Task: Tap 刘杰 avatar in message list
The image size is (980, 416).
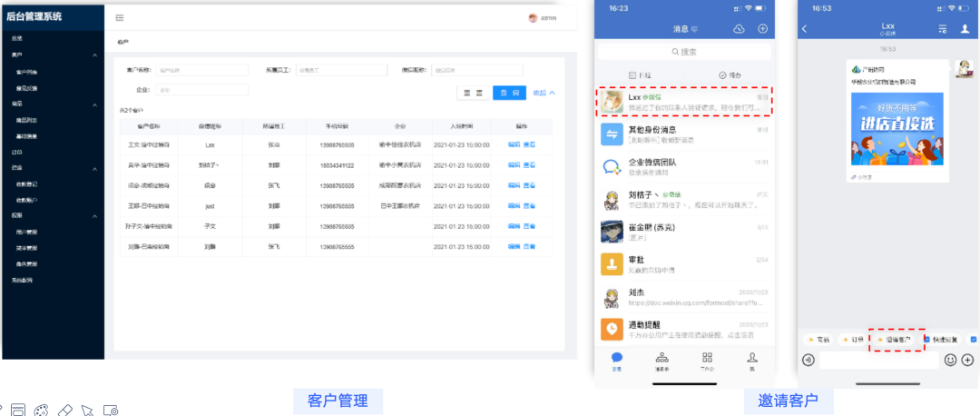Action: coord(612,296)
